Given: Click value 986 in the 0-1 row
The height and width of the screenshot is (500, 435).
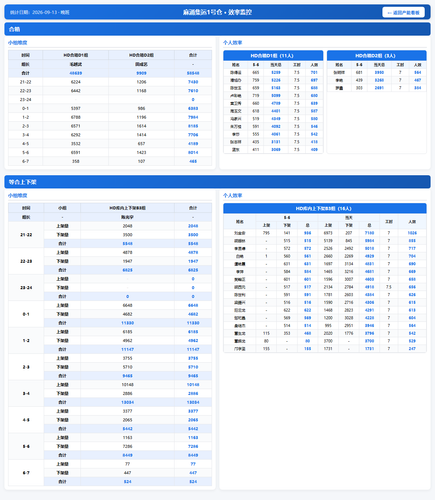Looking at the screenshot, I should (141, 108).
